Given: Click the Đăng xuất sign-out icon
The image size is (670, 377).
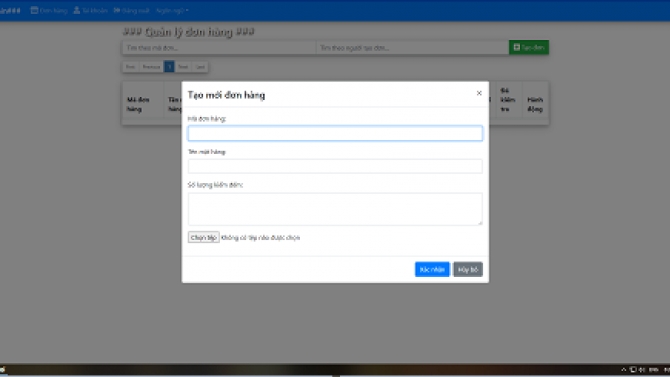Looking at the screenshot, I should (x=117, y=10).
